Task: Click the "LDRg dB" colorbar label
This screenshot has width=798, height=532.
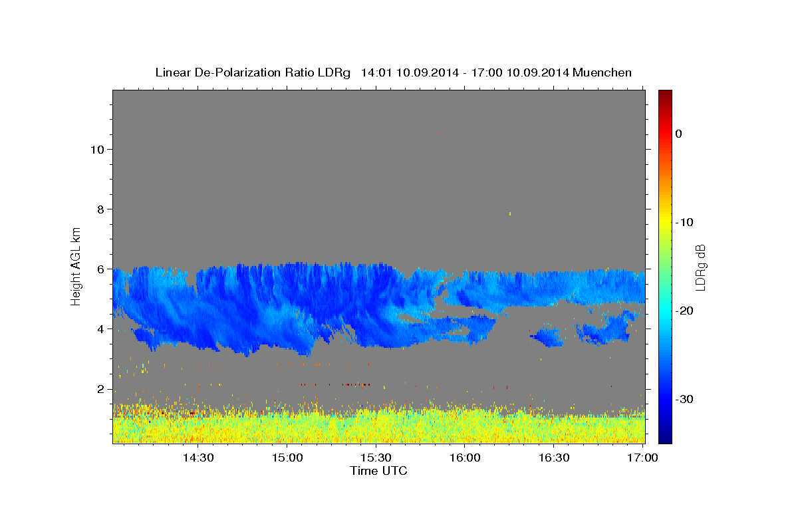Action: click(700, 267)
